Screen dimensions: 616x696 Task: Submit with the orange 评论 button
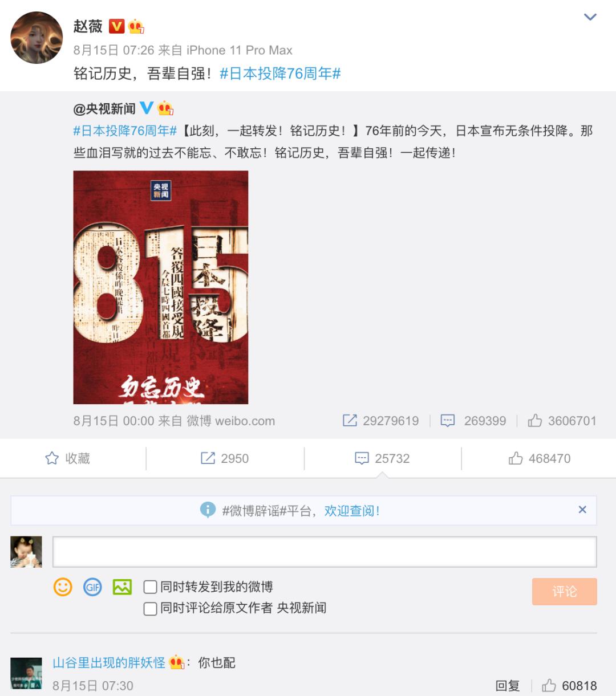click(565, 591)
